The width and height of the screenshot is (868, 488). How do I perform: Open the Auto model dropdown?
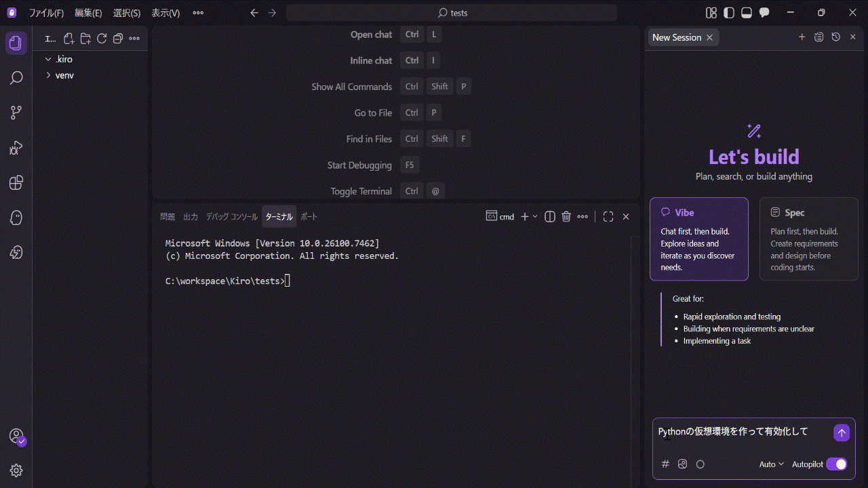(771, 464)
